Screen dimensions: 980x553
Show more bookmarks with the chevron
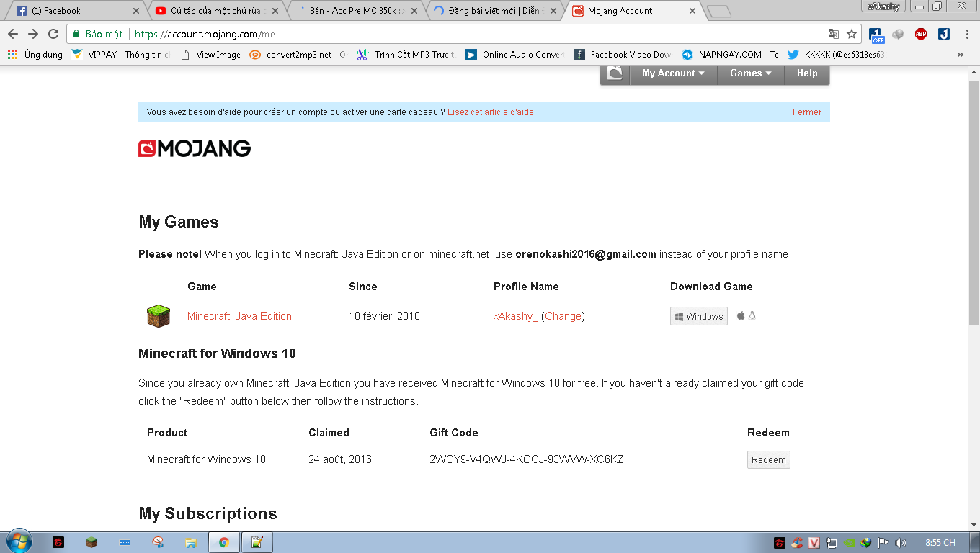coord(960,54)
